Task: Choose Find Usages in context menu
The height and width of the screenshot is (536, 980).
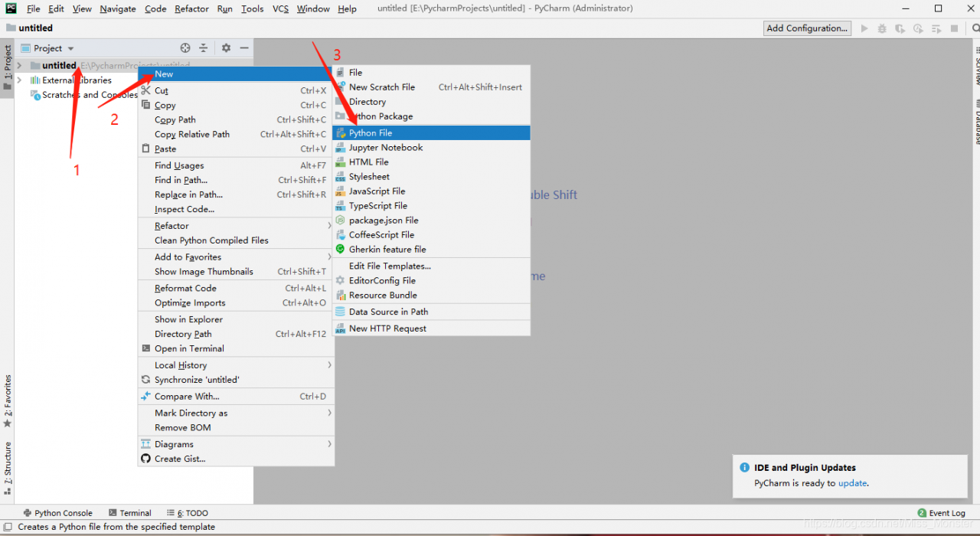Action: (x=236, y=165)
